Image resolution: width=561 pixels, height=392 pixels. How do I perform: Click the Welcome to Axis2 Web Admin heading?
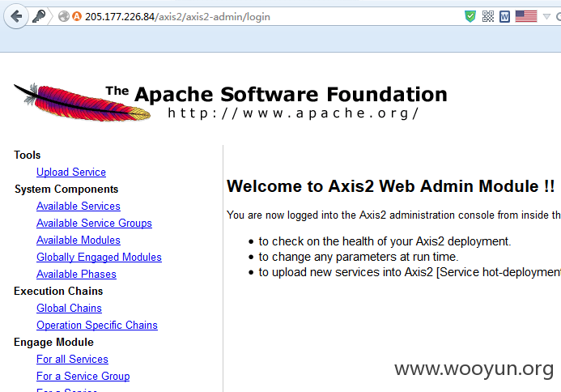391,186
